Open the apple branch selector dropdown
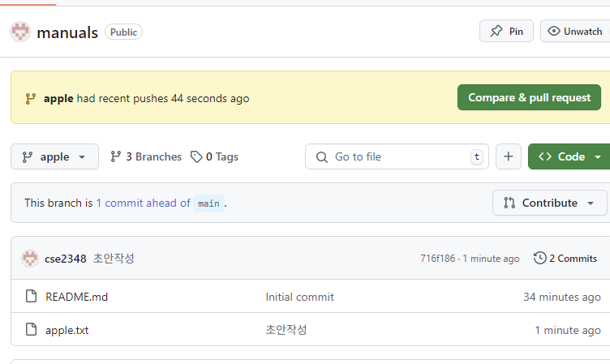 pyautogui.click(x=54, y=156)
